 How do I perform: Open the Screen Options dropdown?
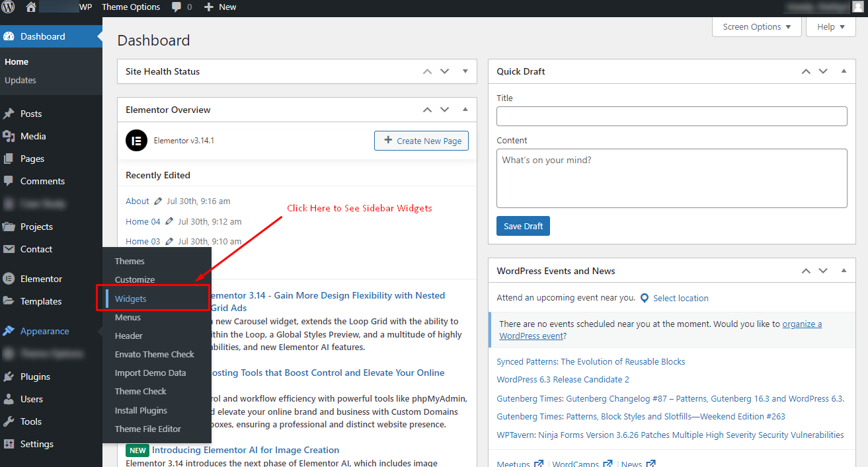756,26
